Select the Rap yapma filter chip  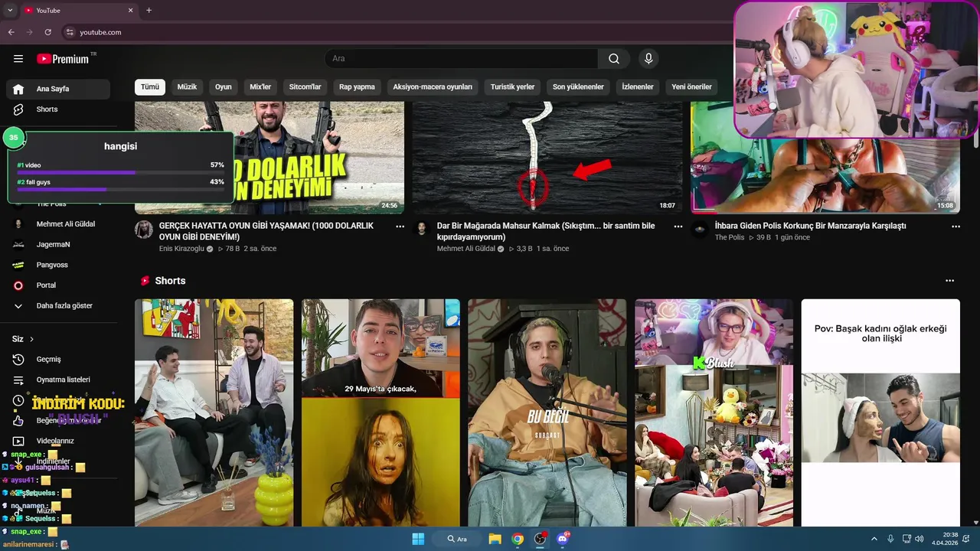click(x=357, y=87)
